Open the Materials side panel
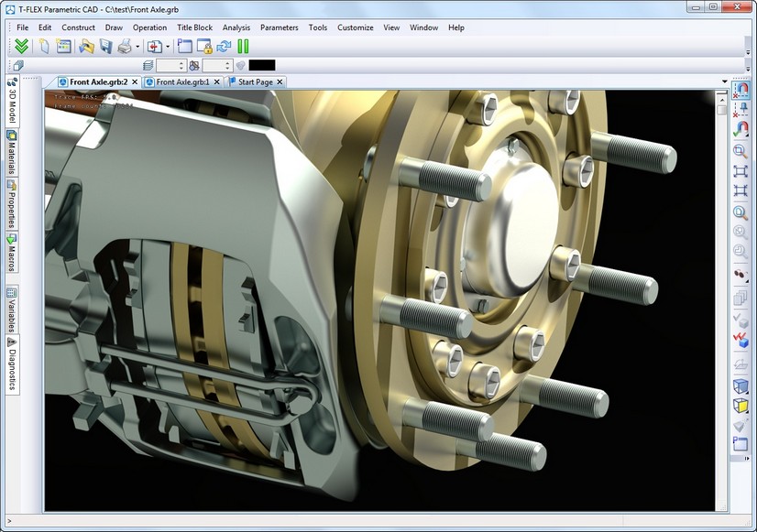Viewport: 757px width, 532px height. [x=12, y=152]
